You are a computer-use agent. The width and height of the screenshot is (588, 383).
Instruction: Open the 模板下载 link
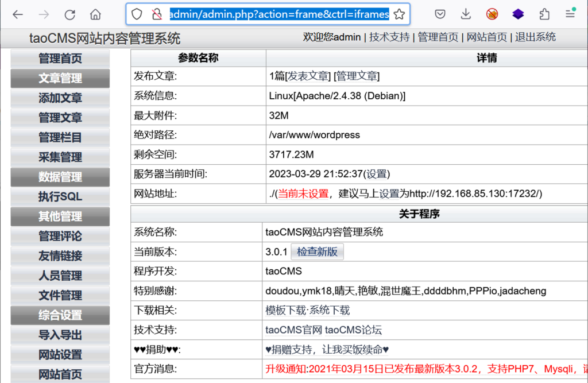(x=286, y=310)
